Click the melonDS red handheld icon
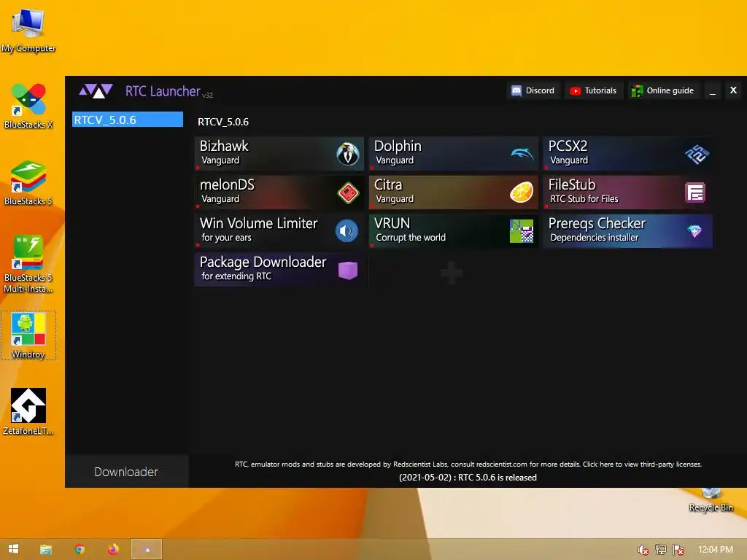 pyautogui.click(x=348, y=192)
